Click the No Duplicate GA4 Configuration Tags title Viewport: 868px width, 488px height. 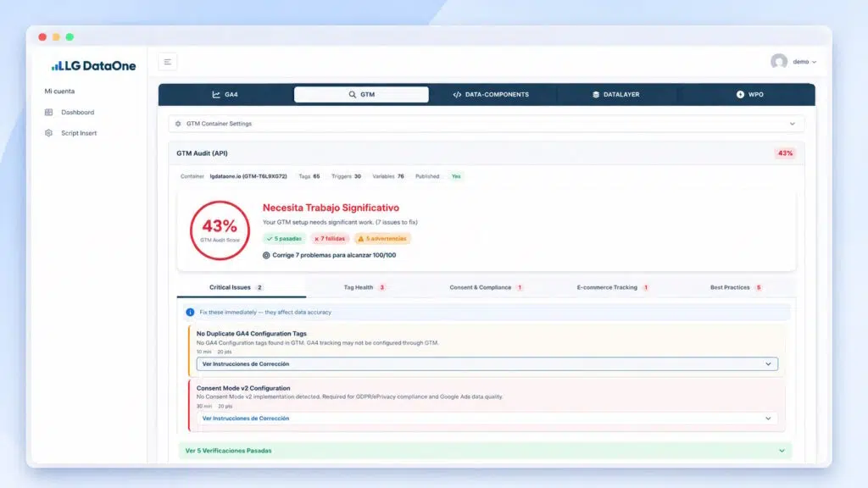(251, 334)
